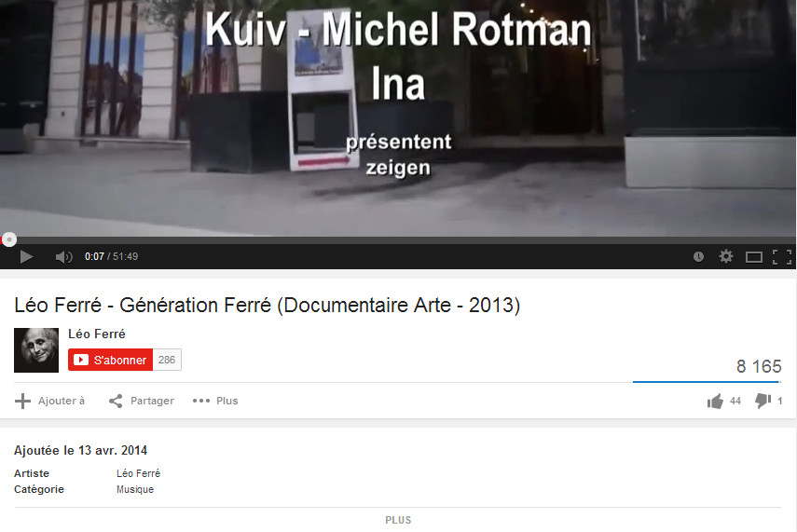Expand the three-dot Plus menu

[215, 401]
